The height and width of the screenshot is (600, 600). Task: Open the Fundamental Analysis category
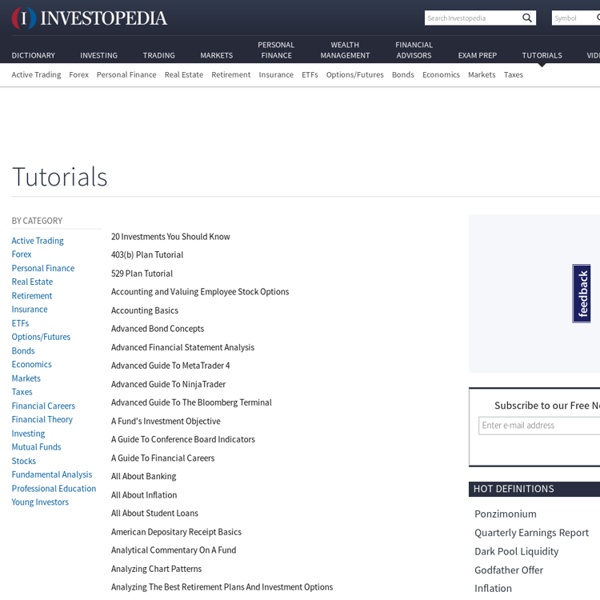52,475
